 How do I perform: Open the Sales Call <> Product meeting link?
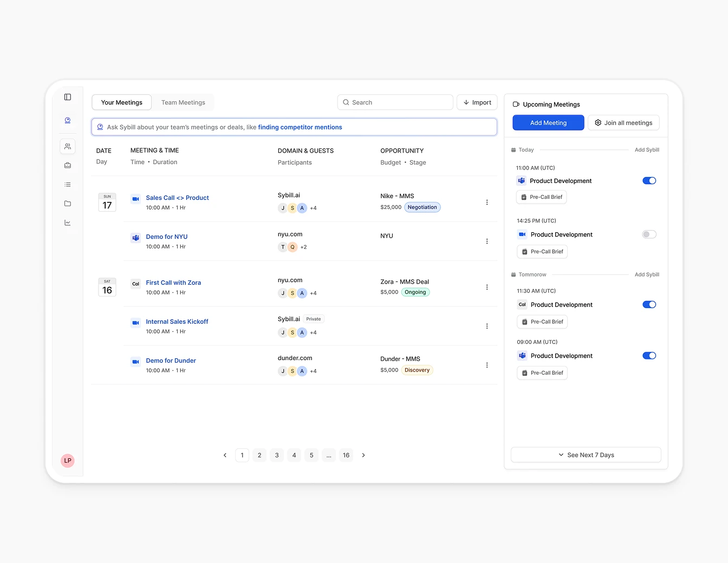click(x=177, y=198)
